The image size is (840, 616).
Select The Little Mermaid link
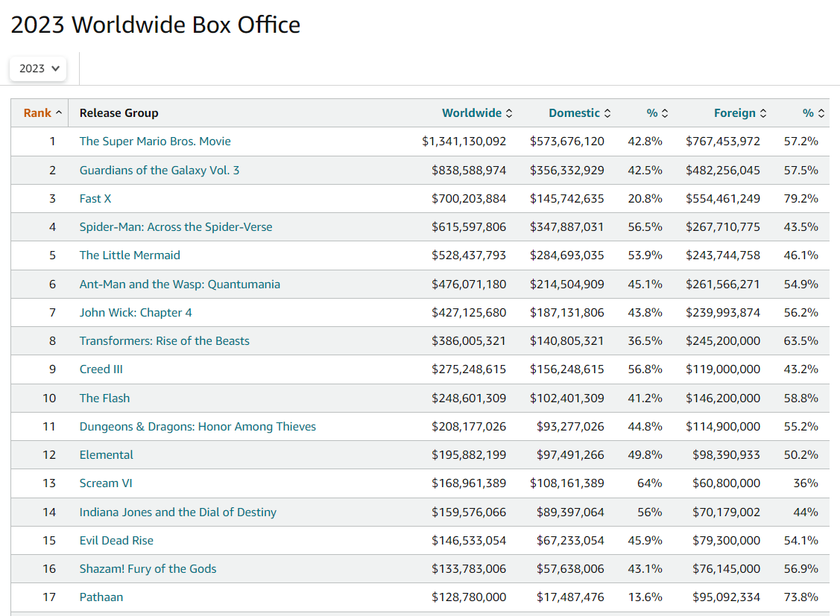click(x=130, y=255)
